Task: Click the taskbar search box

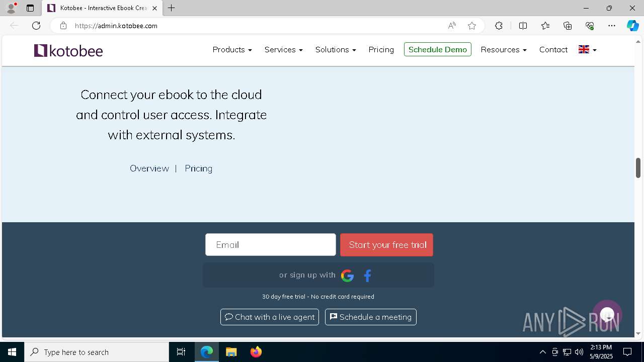Action: [x=97, y=352]
